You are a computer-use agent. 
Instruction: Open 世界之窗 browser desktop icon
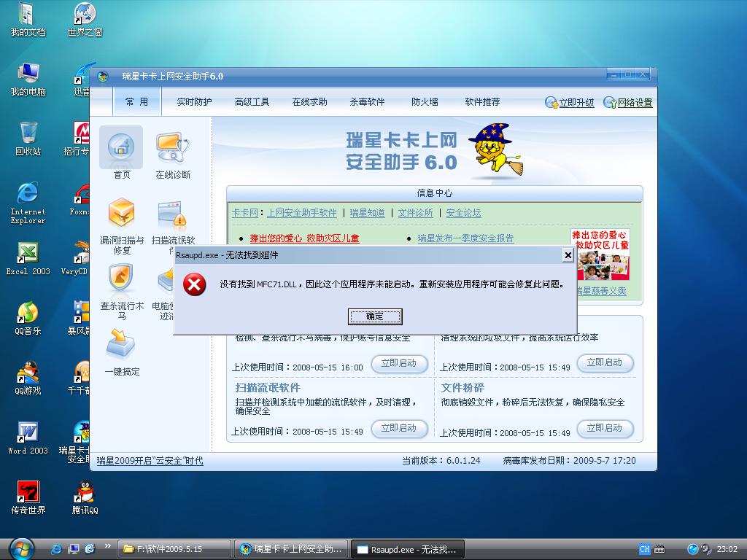point(85,20)
